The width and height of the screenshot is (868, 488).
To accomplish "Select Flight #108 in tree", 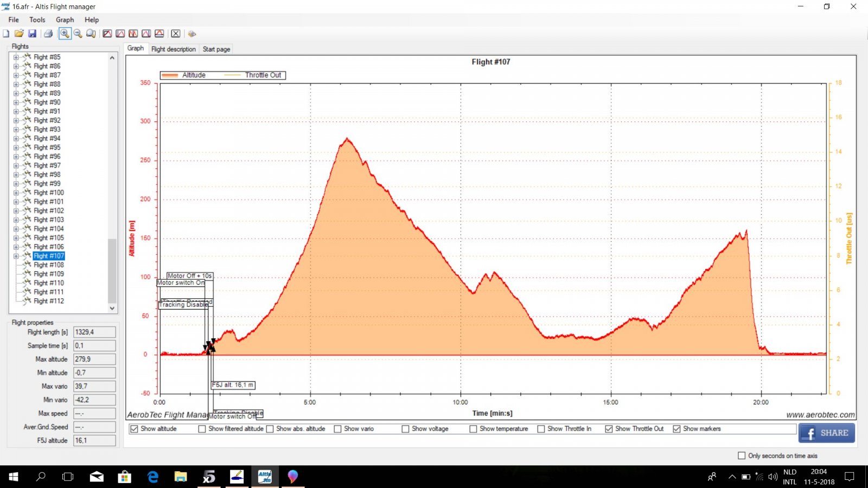I will click(x=49, y=265).
